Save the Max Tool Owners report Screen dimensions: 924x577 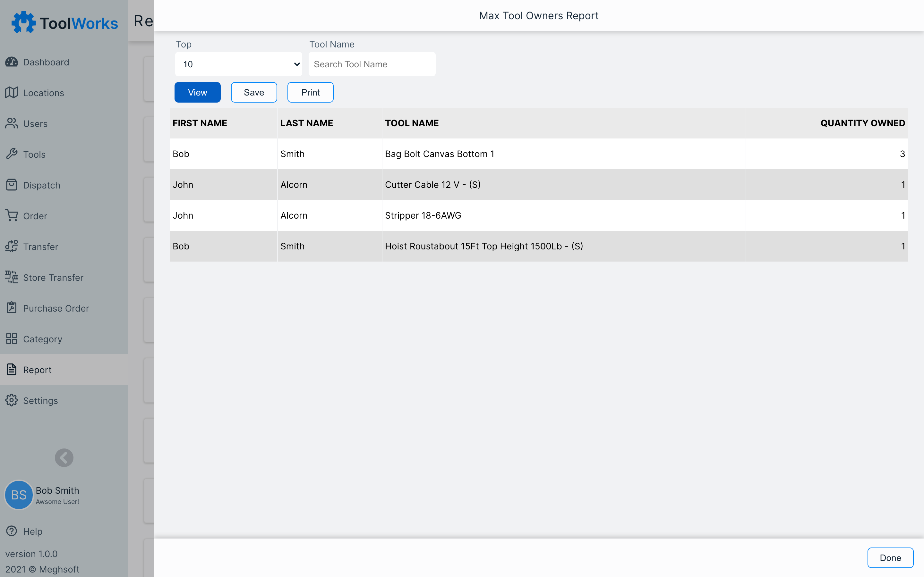[253, 92]
